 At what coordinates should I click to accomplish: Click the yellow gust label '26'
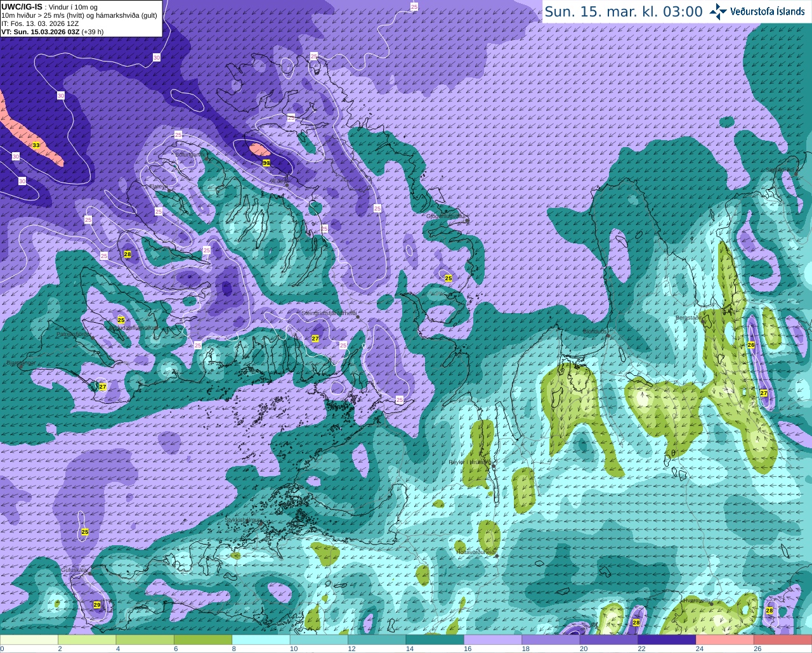751,345
